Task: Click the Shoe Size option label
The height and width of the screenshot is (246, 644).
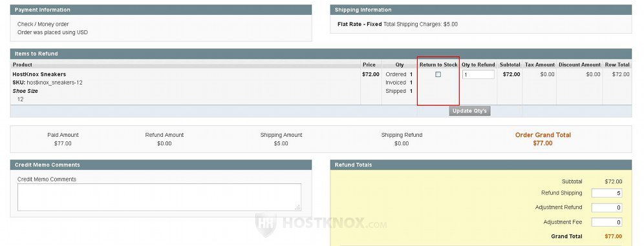Action: click(x=25, y=91)
